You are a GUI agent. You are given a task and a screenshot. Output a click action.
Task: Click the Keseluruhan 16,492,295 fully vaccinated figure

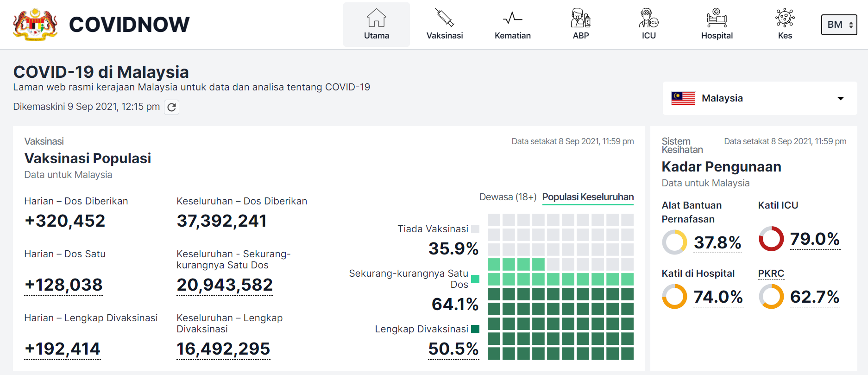pyautogui.click(x=223, y=349)
